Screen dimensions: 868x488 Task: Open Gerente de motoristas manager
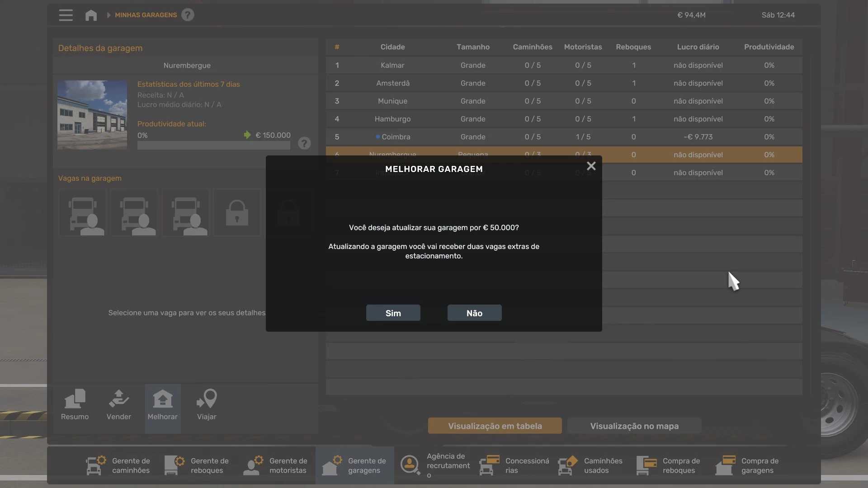[x=276, y=465]
